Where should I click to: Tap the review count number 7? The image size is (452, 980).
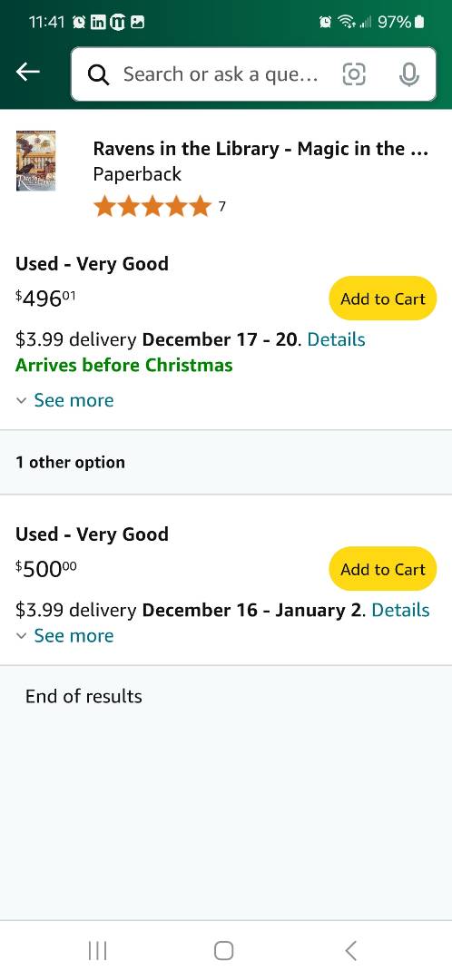point(222,206)
